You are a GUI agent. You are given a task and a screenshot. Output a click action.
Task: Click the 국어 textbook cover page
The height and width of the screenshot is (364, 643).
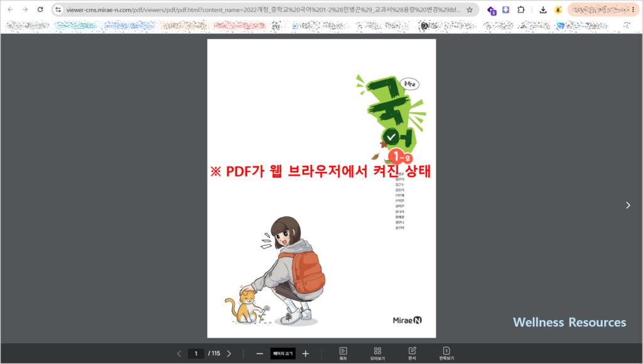(x=321, y=188)
